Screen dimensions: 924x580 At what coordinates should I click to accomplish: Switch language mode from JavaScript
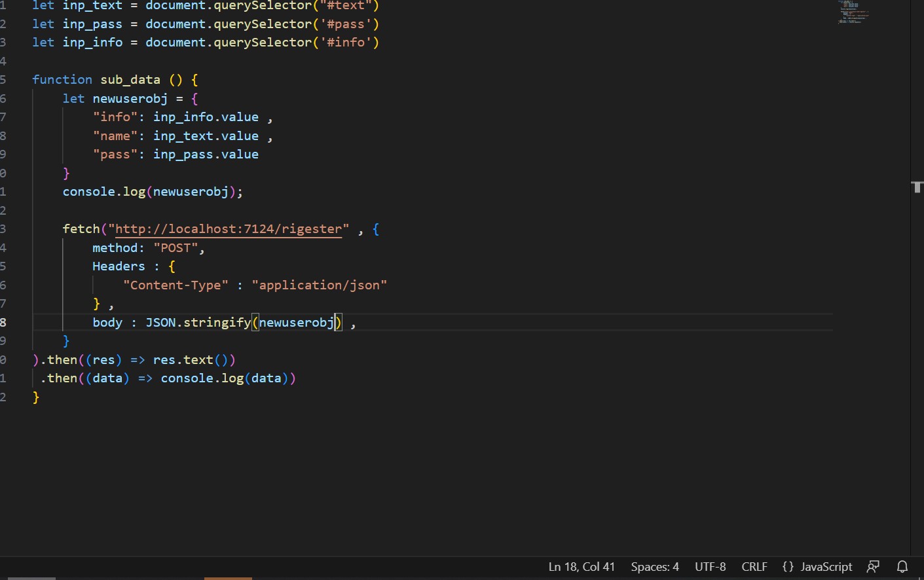click(x=826, y=567)
